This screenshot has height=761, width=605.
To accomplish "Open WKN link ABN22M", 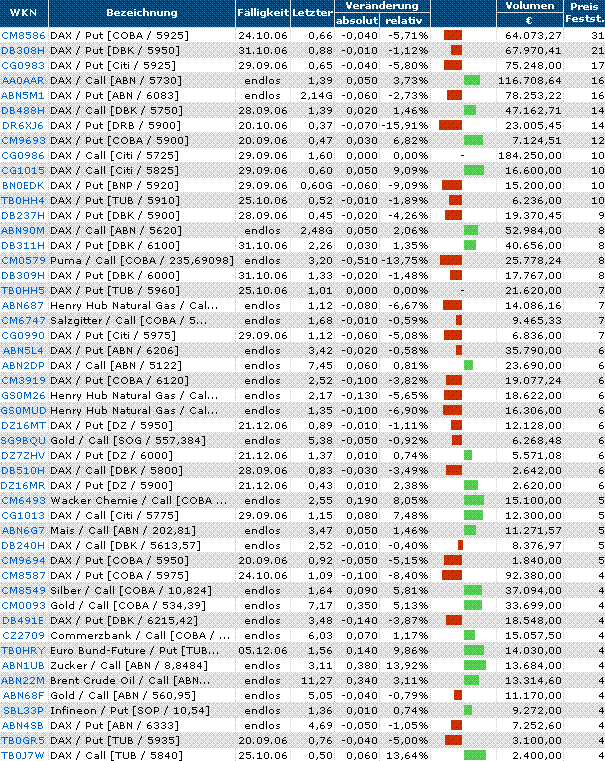I will (23, 680).
